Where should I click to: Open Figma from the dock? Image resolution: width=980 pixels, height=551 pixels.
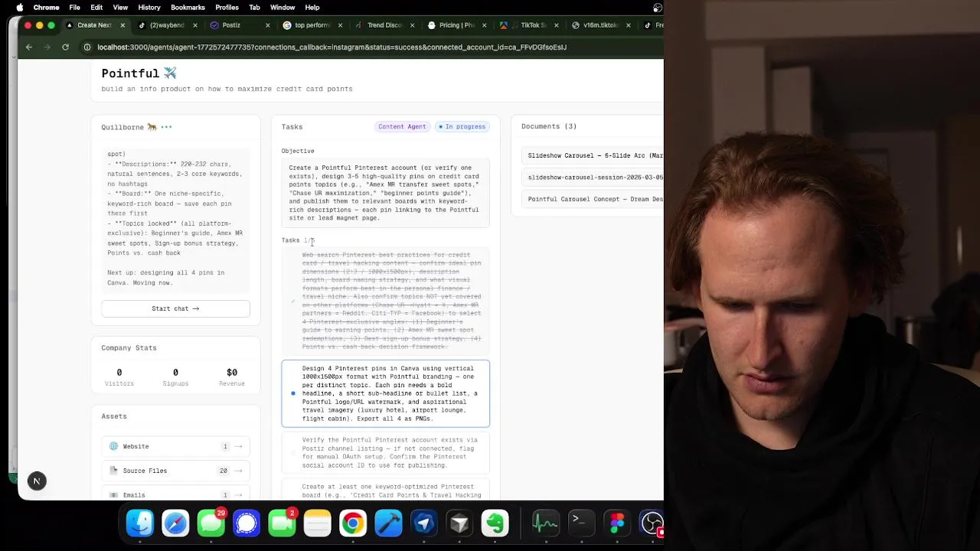click(616, 523)
